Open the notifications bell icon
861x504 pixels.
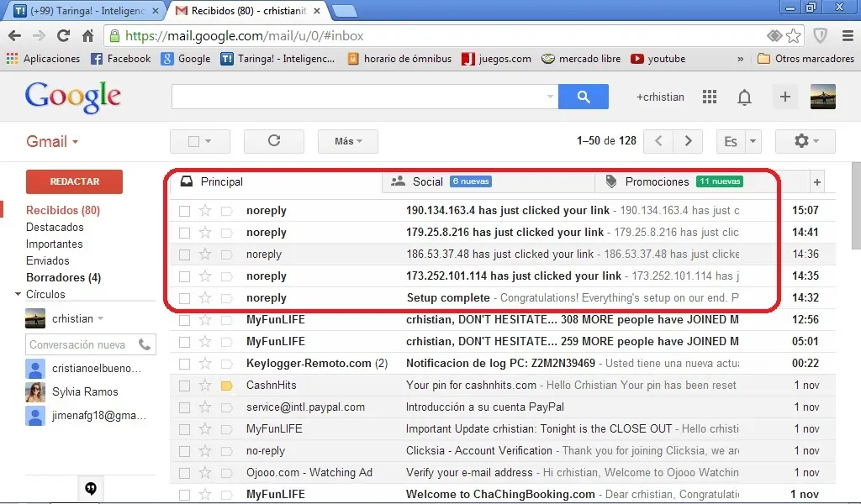click(744, 97)
